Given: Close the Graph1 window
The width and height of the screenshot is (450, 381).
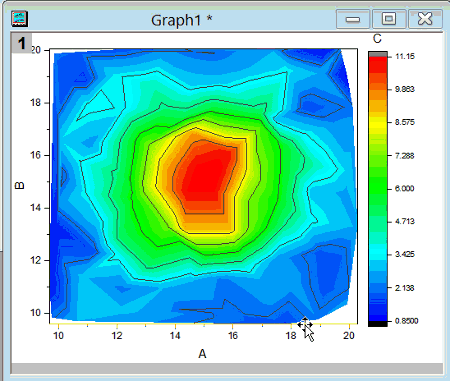Looking at the screenshot, I should (425, 19).
